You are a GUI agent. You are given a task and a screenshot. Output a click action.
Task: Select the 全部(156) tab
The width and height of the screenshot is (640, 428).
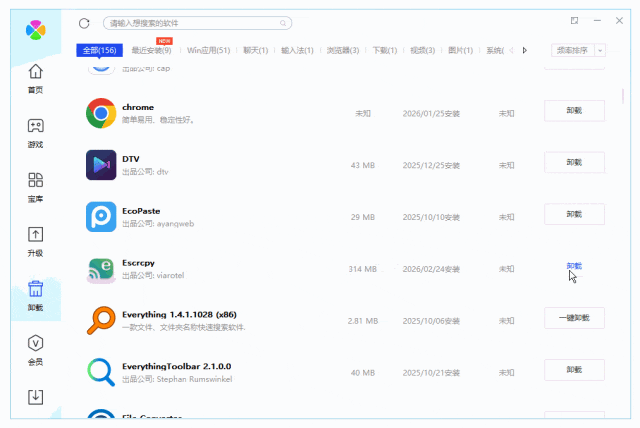(100, 50)
